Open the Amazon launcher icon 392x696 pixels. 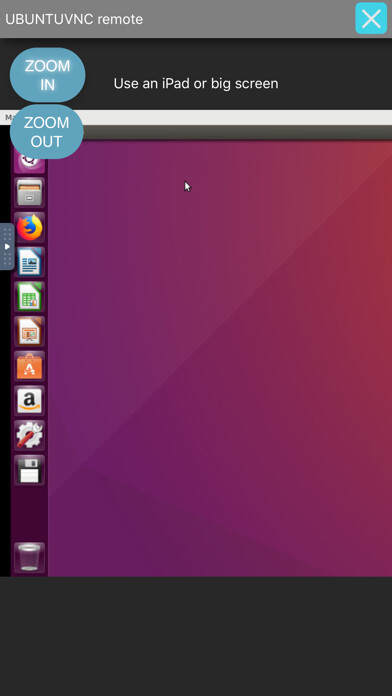pyautogui.click(x=29, y=401)
